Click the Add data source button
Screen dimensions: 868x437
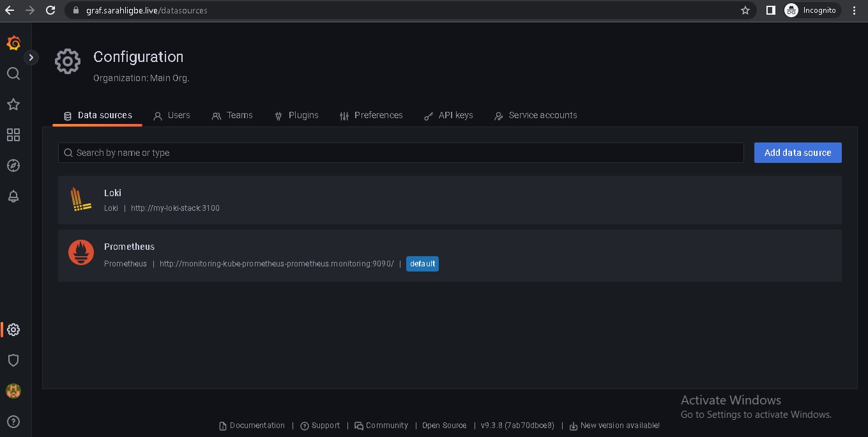click(798, 153)
